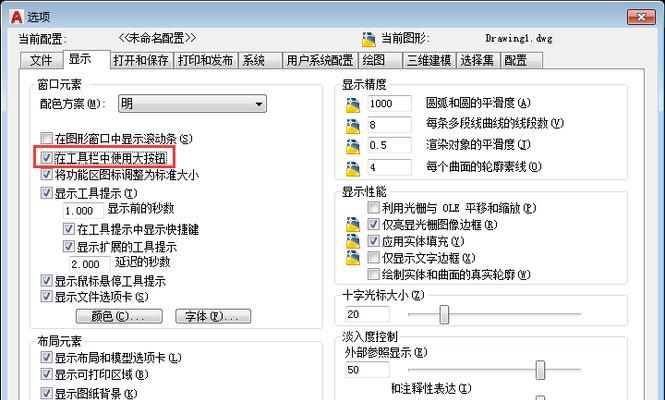Click the 每个曲面的轮廓素线 field showing 4
665x400 pixels.
(389, 168)
